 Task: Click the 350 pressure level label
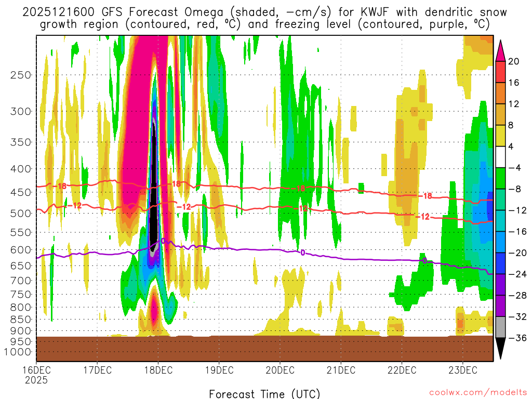pos(21,142)
